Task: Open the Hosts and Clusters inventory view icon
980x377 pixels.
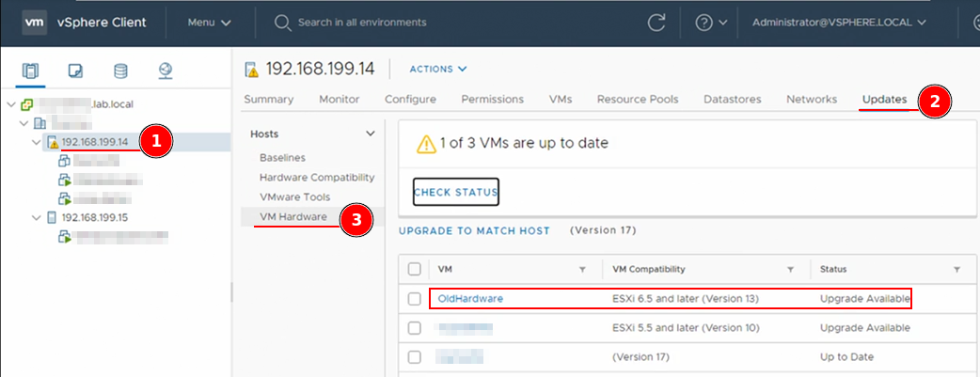Action: 30,71
